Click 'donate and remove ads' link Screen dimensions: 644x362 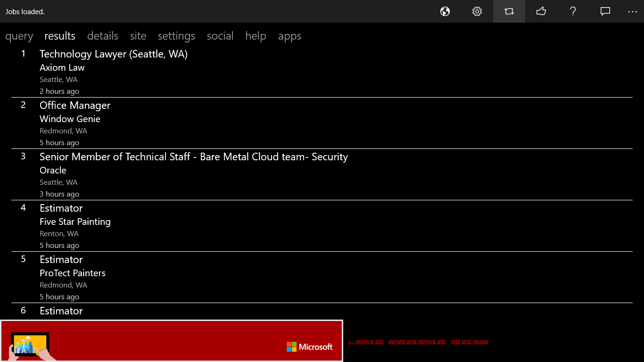(417, 341)
